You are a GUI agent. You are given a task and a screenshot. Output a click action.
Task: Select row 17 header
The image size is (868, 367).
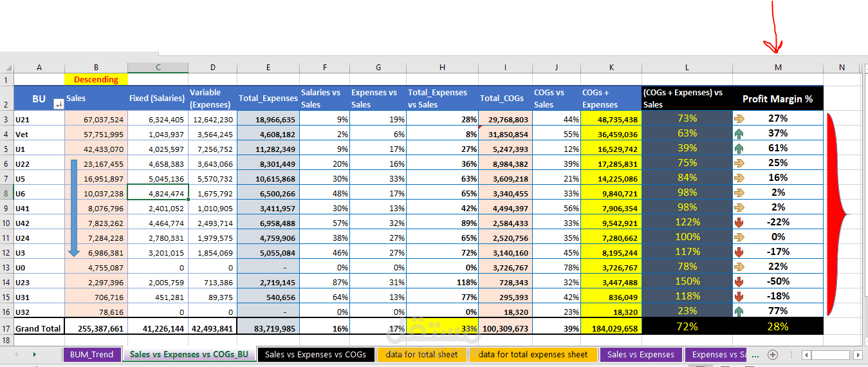[x=6, y=328]
